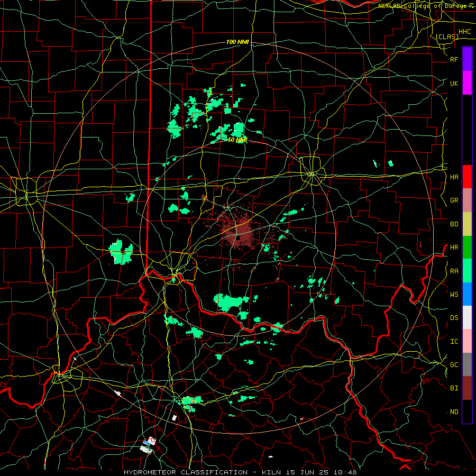This screenshot has height=476, width=476.
Task: Pick the HR dark green legend swatch
Action: point(467,248)
